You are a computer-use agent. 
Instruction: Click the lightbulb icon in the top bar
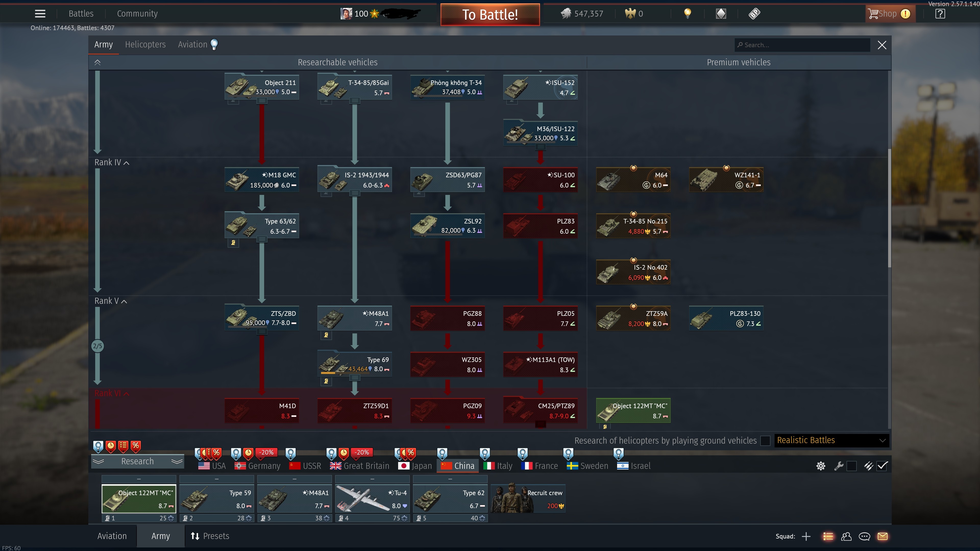pyautogui.click(x=688, y=14)
